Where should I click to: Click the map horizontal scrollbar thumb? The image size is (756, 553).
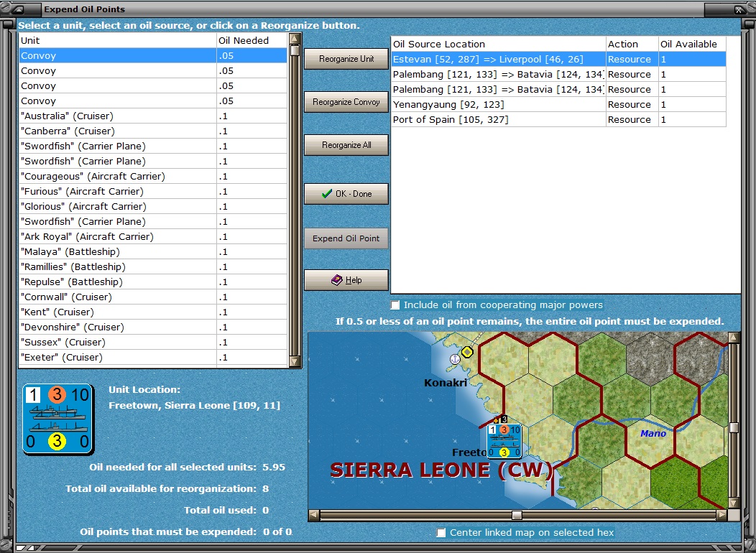pyautogui.click(x=517, y=515)
